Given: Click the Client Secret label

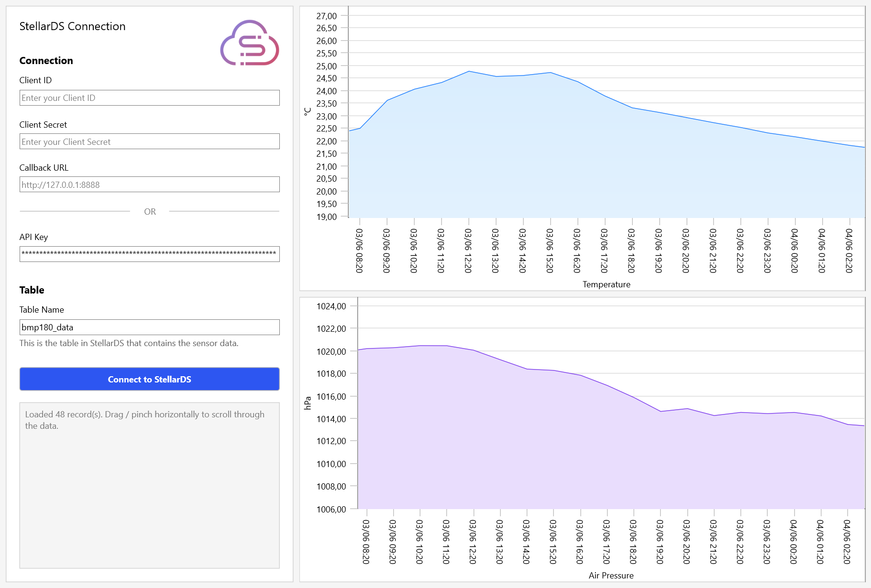Looking at the screenshot, I should 43,125.
